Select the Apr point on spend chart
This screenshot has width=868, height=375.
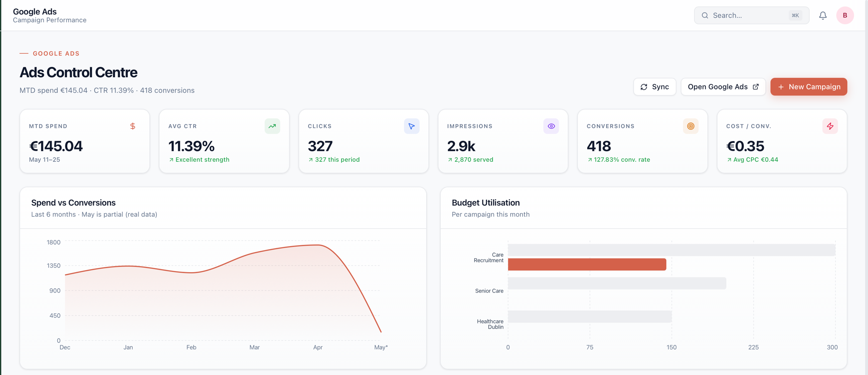pyautogui.click(x=318, y=245)
